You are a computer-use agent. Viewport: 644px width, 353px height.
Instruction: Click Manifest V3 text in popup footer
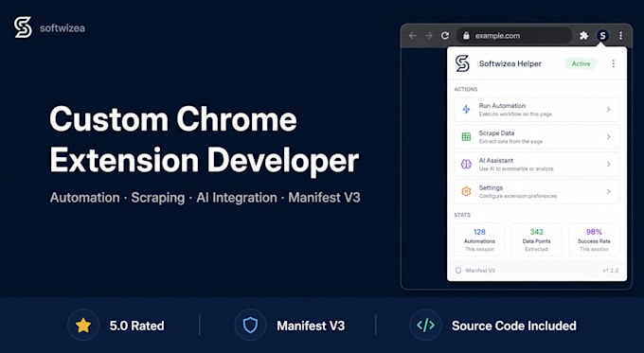coord(480,271)
